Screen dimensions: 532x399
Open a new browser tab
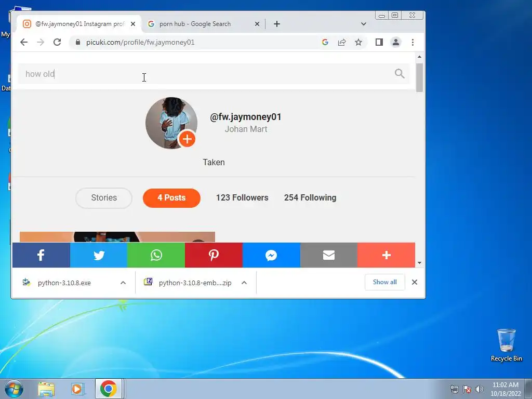click(x=277, y=24)
